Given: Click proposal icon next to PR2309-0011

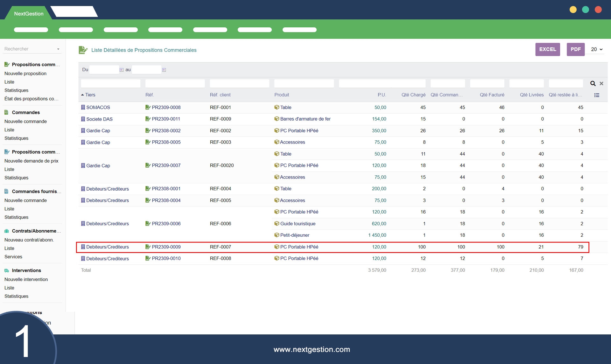Looking at the screenshot, I should tap(148, 119).
